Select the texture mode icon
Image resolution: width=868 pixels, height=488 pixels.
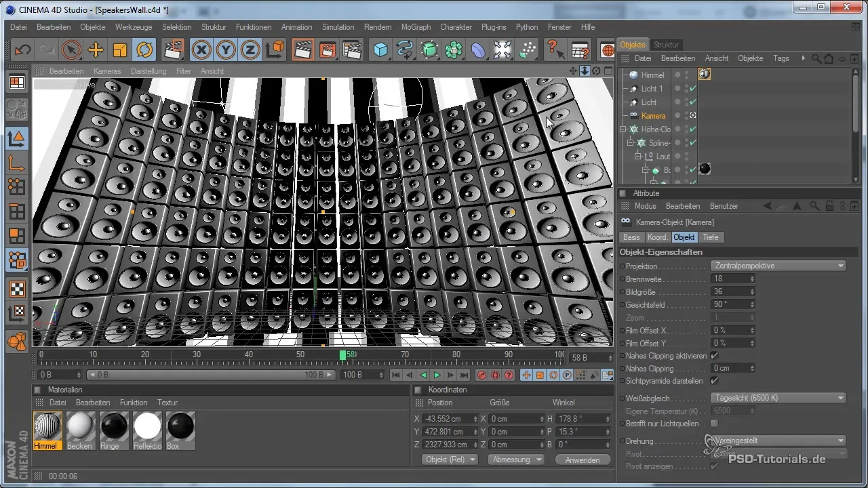17,288
